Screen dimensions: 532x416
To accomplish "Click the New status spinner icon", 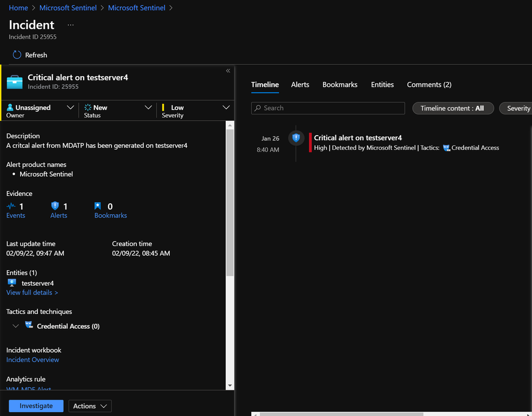I will click(88, 107).
